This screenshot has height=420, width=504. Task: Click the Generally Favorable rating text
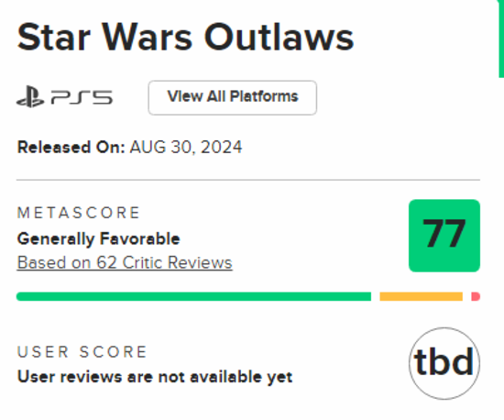pyautogui.click(x=98, y=239)
